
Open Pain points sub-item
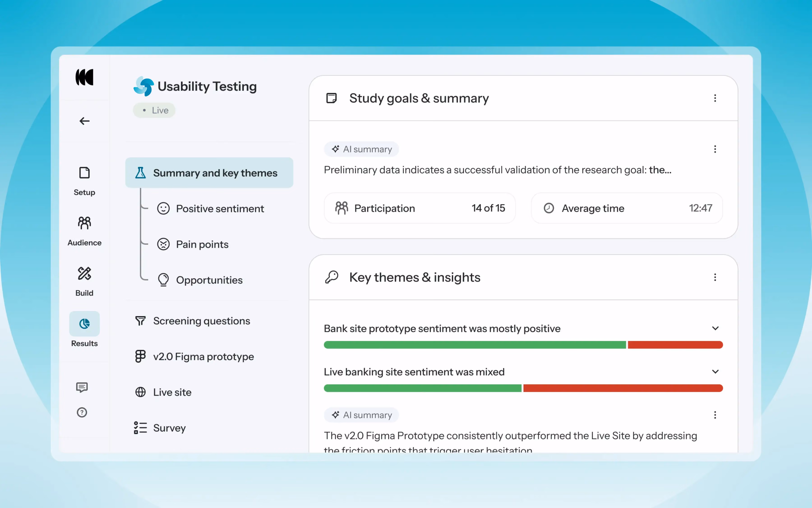[x=193, y=244]
